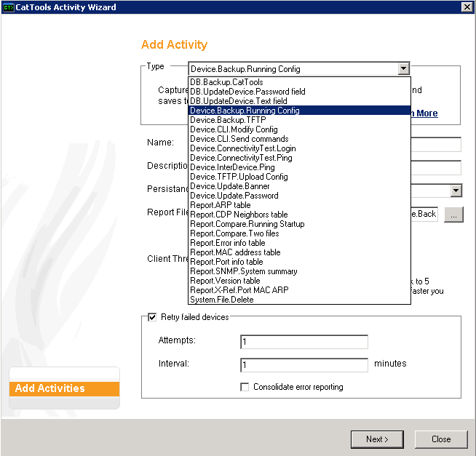
Task: Click the Report File path field
Action: (x=424, y=214)
